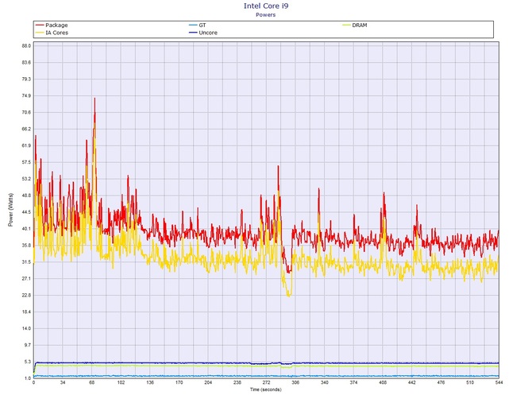The width and height of the screenshot is (532, 399).
Task: Click the 238 seconds time axis label
Action: (x=237, y=382)
